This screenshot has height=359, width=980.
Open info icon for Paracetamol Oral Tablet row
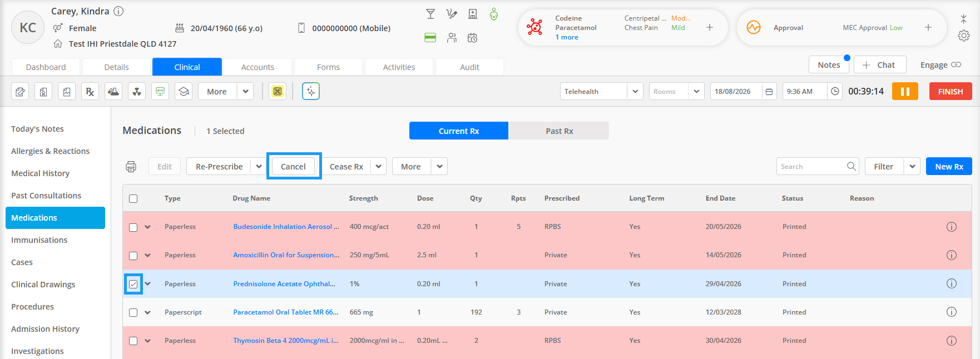click(x=952, y=312)
